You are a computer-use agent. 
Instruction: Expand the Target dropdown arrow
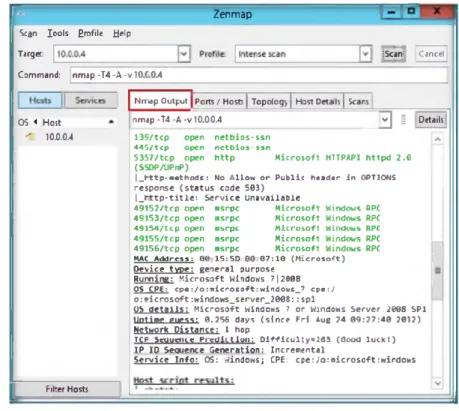(x=184, y=54)
